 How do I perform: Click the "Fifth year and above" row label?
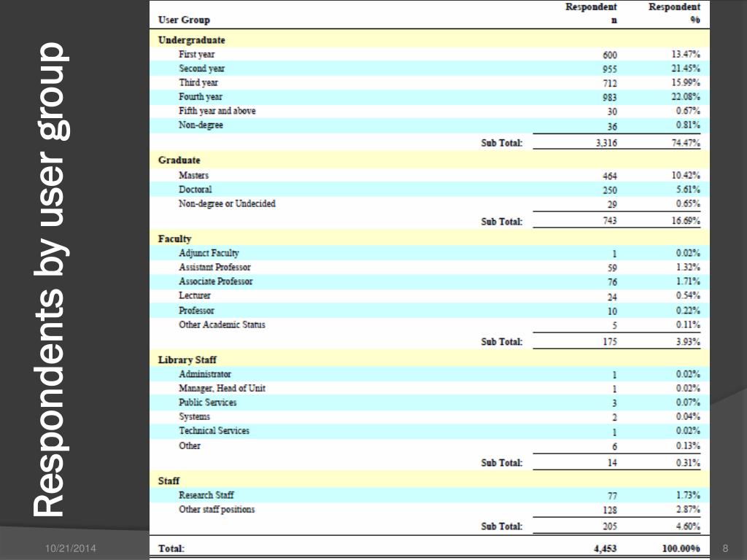217,111
